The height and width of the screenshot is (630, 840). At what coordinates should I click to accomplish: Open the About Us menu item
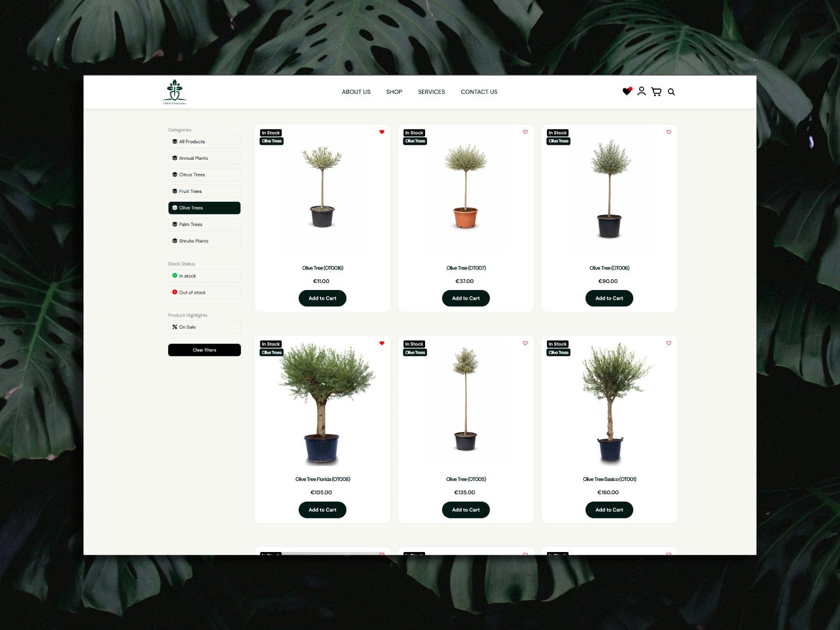click(356, 92)
